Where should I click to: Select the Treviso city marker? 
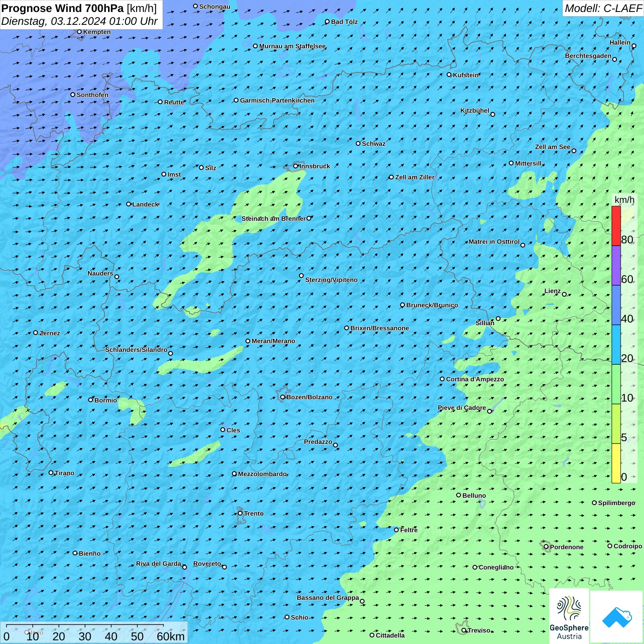tap(464, 630)
